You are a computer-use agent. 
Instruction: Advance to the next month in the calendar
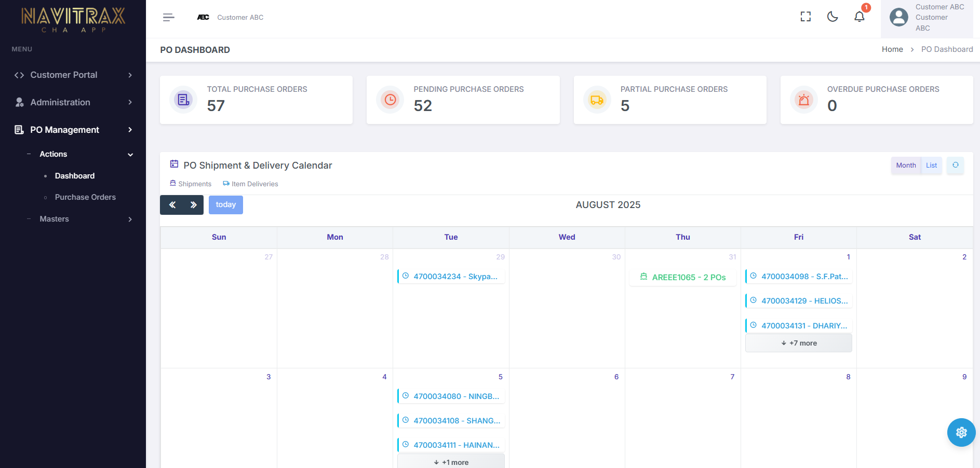coord(193,205)
